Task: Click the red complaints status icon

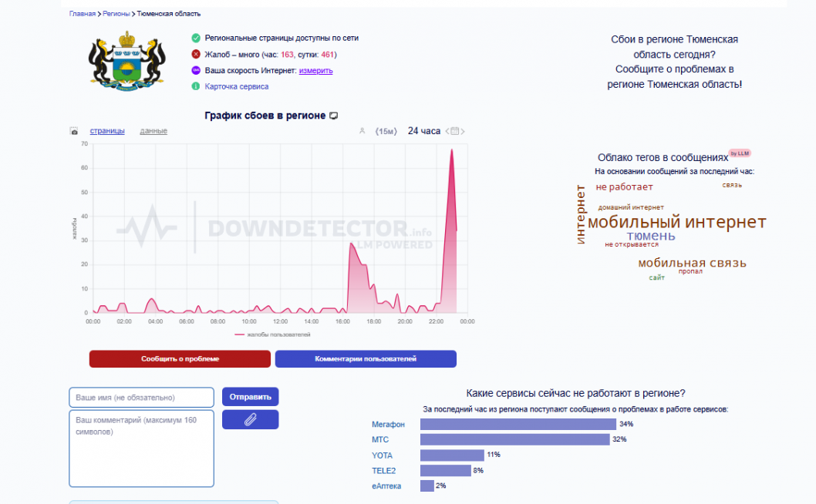Action: (x=196, y=55)
